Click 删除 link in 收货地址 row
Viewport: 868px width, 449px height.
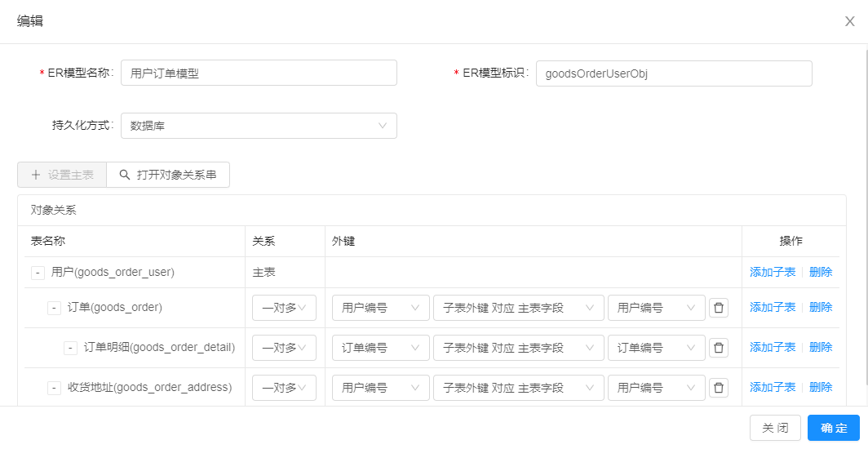[x=821, y=387]
